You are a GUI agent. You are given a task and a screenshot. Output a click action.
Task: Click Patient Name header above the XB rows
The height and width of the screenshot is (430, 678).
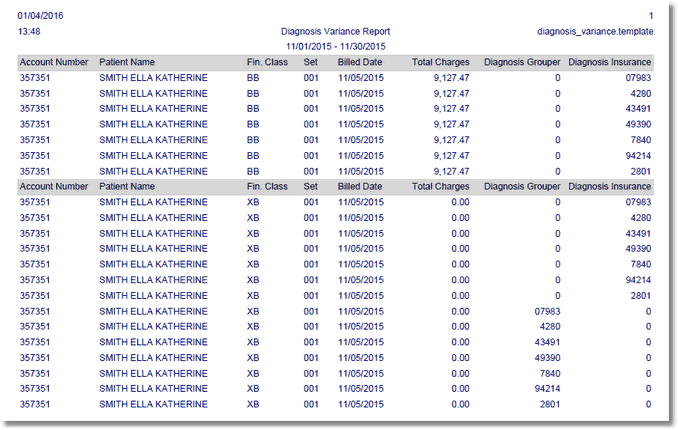(x=127, y=186)
